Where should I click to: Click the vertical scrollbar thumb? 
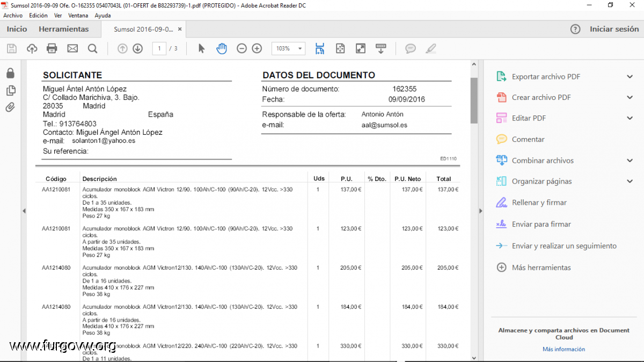[474, 101]
